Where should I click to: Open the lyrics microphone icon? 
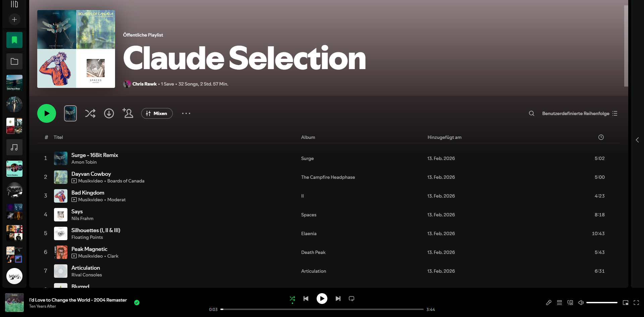pyautogui.click(x=548, y=303)
